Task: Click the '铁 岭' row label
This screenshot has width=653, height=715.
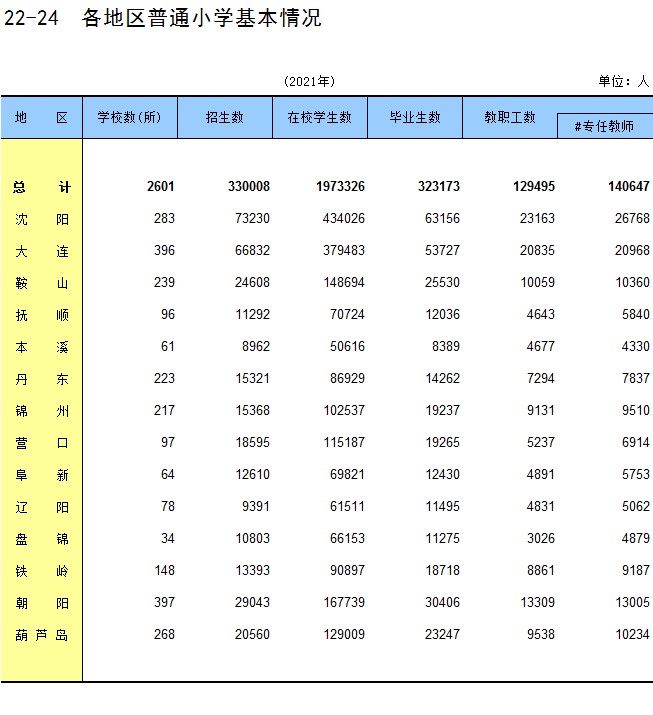Action: 41,571
